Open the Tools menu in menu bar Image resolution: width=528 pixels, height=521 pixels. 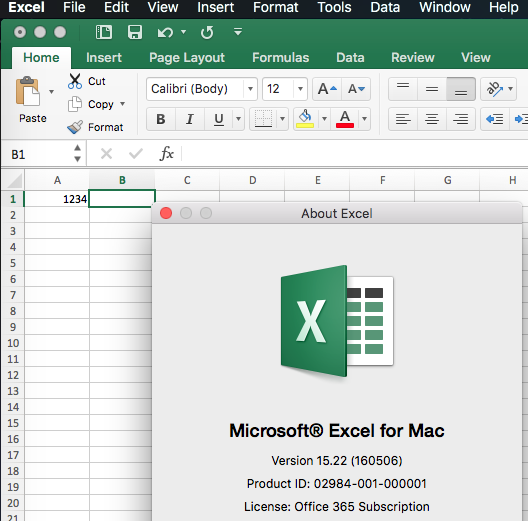(x=334, y=7)
